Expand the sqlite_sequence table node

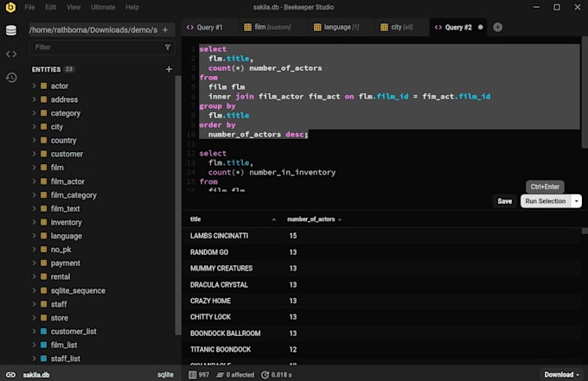(34, 290)
